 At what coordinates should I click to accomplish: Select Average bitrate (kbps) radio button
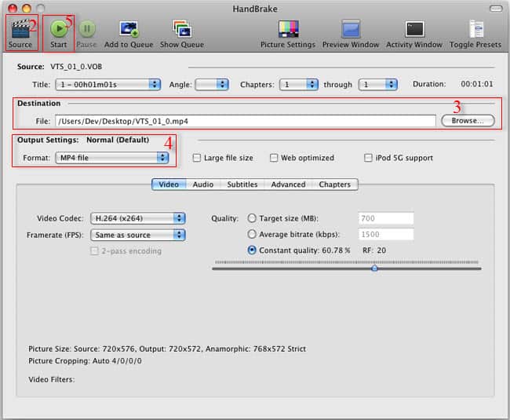[x=252, y=234]
